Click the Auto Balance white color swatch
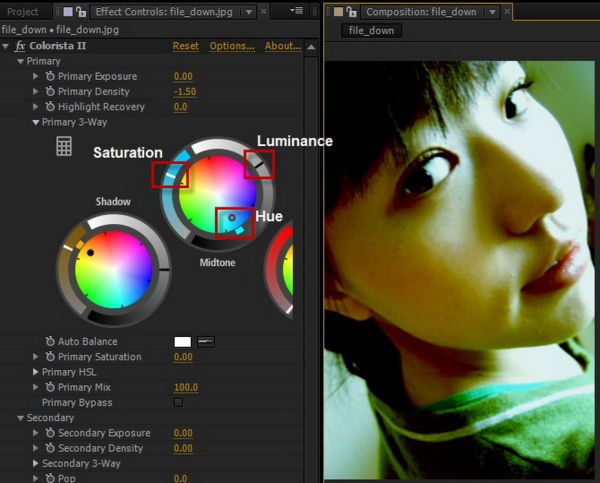Viewport: 600px width, 483px height. [182, 342]
